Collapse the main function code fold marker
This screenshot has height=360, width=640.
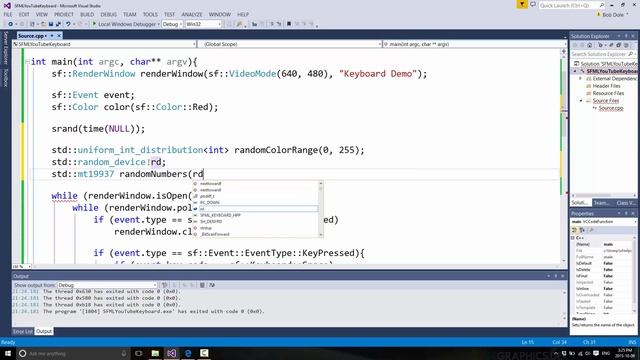tap(27, 62)
